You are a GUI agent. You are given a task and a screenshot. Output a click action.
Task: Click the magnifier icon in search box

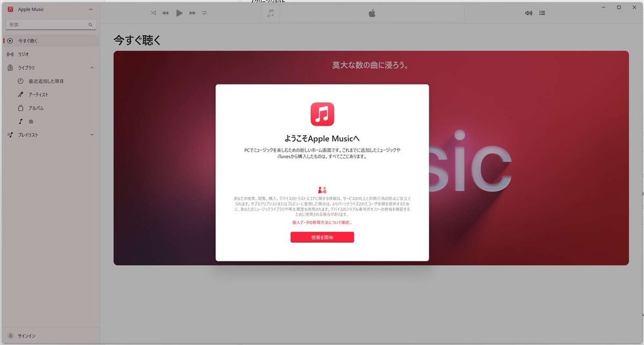90,25
